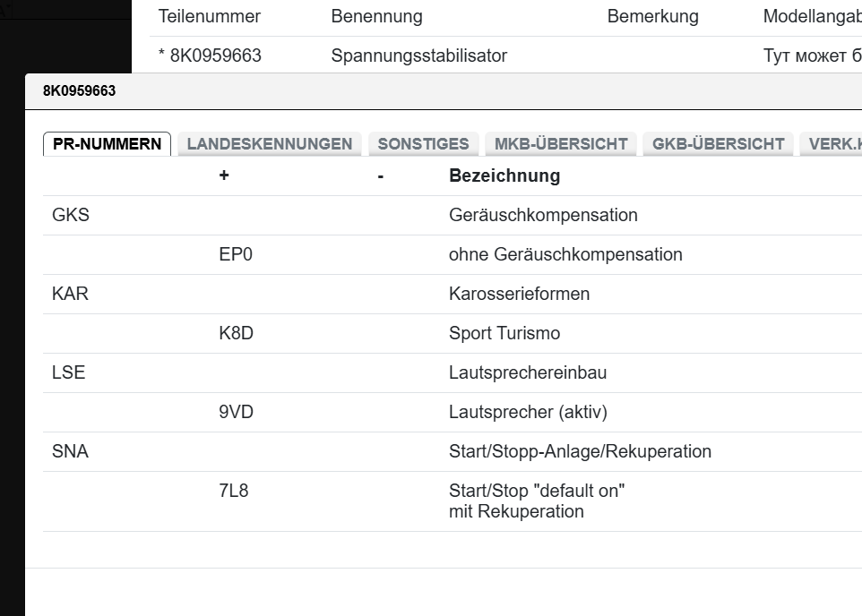Click the Bemerkung column header
Image resolution: width=862 pixels, height=616 pixels.
pos(652,16)
